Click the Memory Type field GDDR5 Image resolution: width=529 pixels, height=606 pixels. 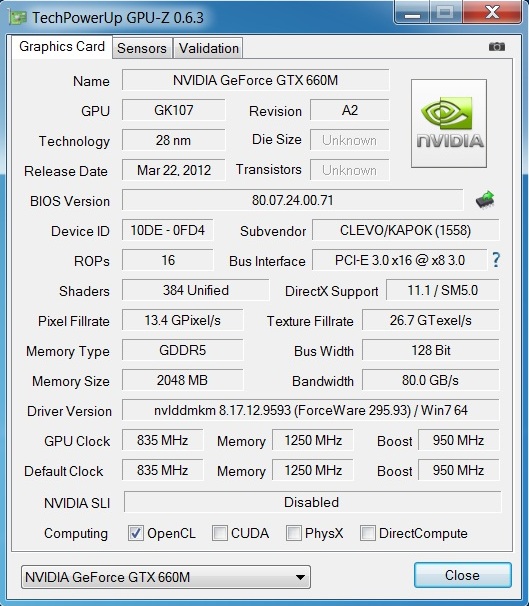[182, 350]
